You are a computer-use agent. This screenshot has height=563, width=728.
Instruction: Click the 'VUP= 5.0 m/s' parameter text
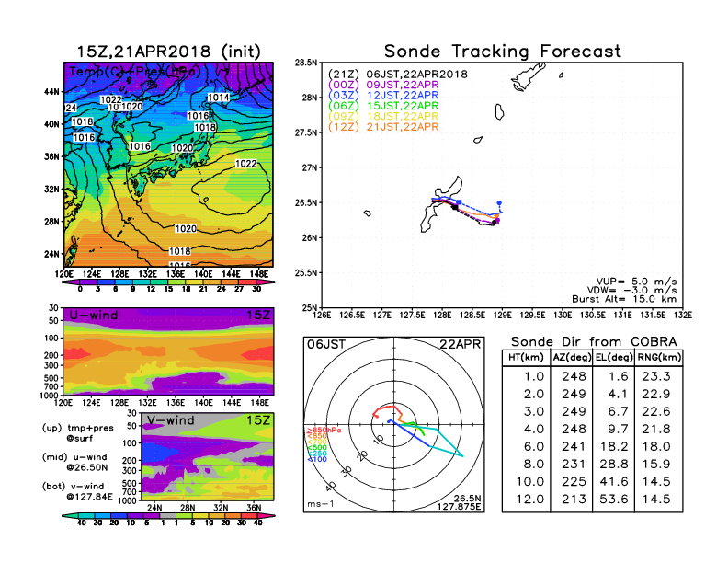click(x=636, y=281)
